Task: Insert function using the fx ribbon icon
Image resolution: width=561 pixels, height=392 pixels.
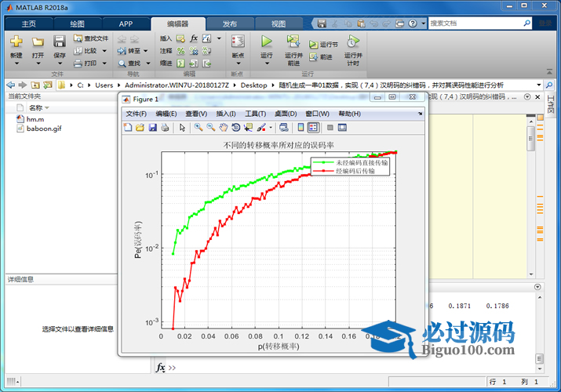Action: (194, 38)
